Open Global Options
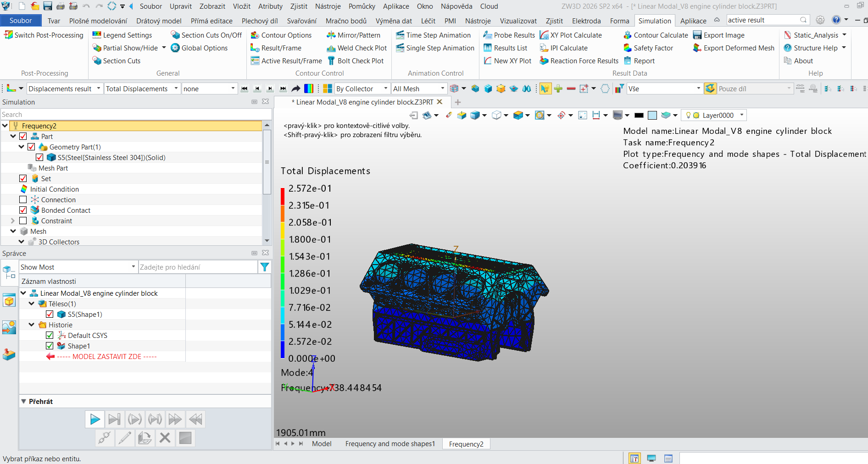868x464 pixels. point(199,48)
